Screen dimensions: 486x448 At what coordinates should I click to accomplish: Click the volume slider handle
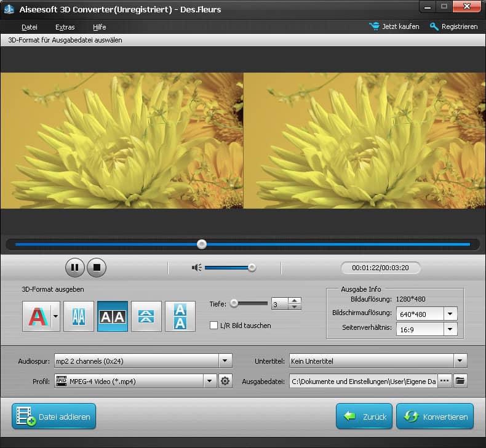point(252,268)
